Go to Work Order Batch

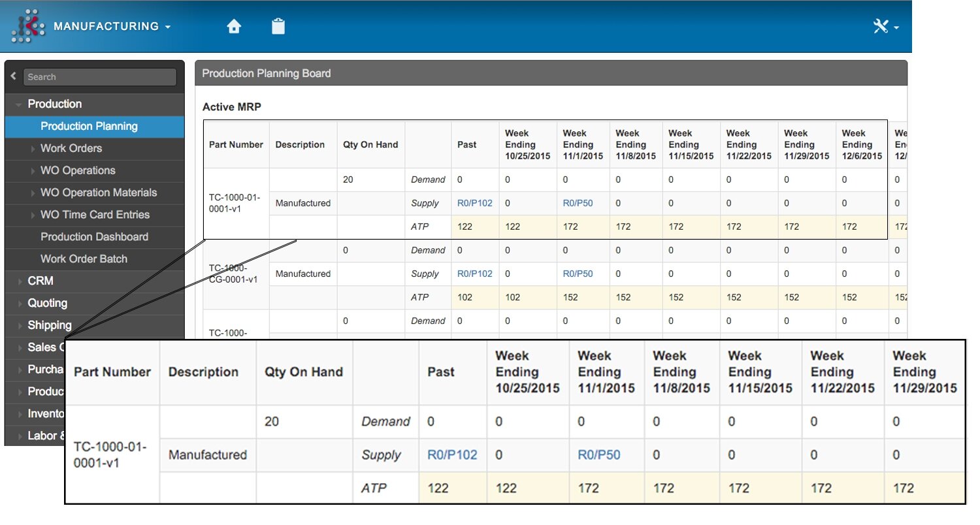coord(84,259)
